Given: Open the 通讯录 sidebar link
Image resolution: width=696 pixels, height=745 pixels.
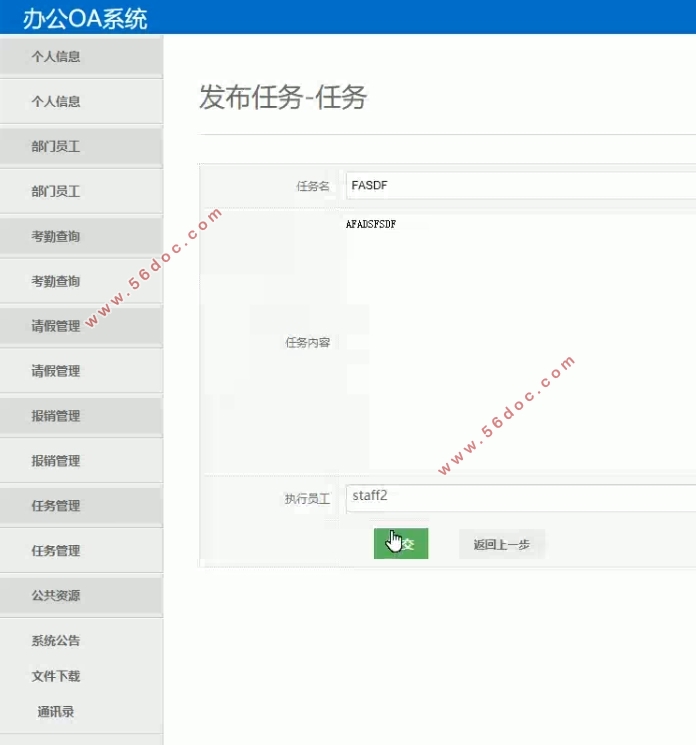Looking at the screenshot, I should (56, 711).
